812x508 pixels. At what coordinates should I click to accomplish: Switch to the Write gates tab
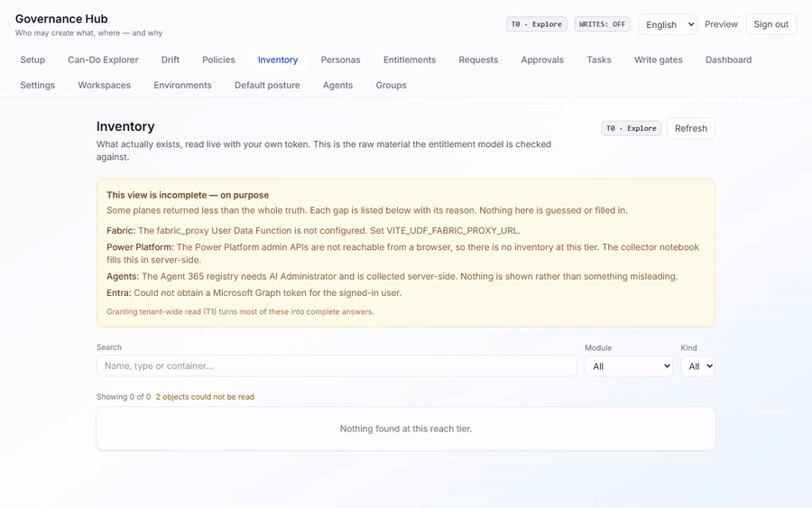pos(659,60)
